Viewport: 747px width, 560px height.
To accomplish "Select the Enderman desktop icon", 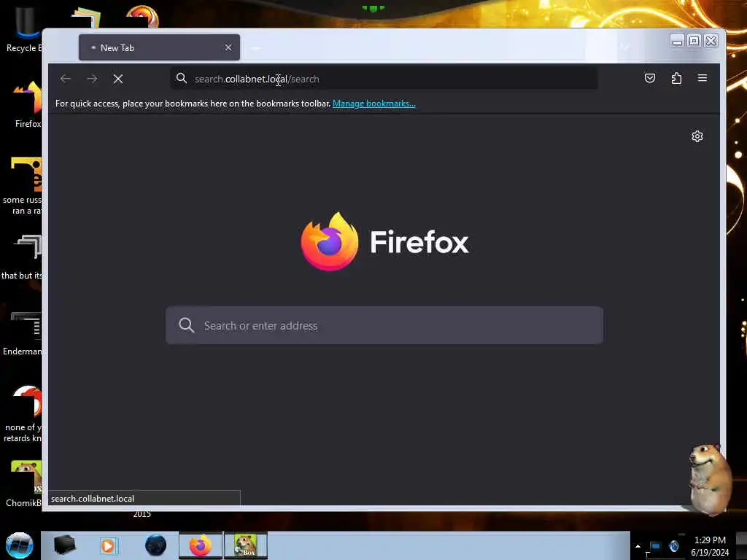I will [x=23, y=333].
